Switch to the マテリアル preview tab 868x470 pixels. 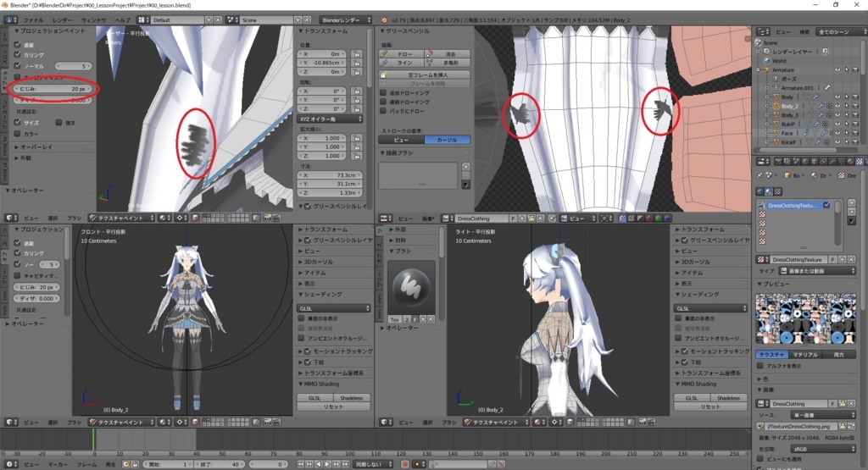[805, 355]
